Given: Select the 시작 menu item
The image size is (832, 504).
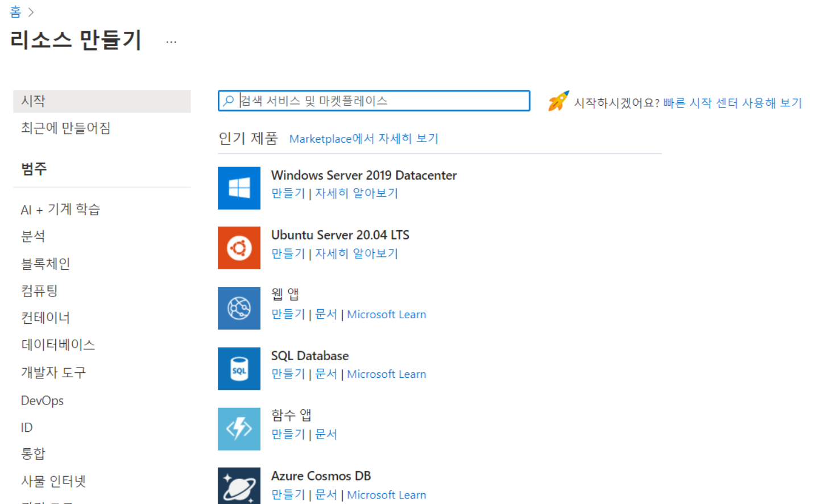Looking at the screenshot, I should [x=102, y=101].
